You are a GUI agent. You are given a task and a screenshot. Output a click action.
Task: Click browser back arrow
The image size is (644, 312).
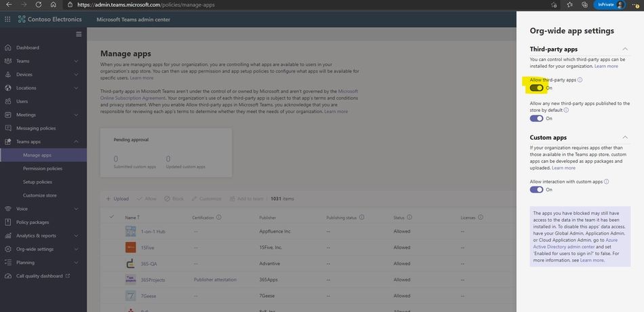point(8,5)
